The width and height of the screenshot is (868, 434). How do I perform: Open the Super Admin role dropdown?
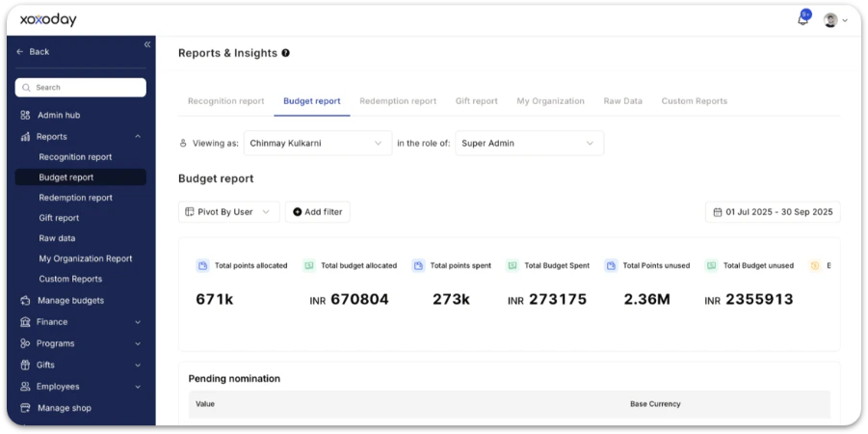coord(529,143)
